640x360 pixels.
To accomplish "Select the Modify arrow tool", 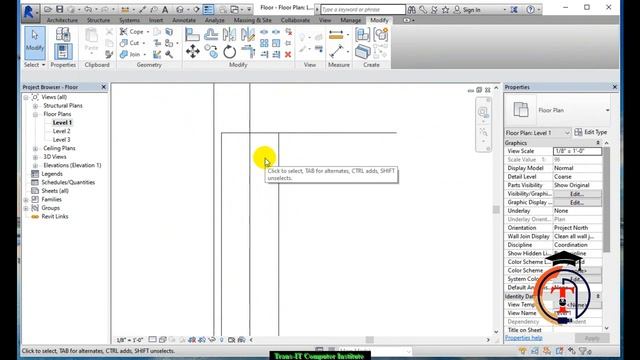I will [35, 43].
